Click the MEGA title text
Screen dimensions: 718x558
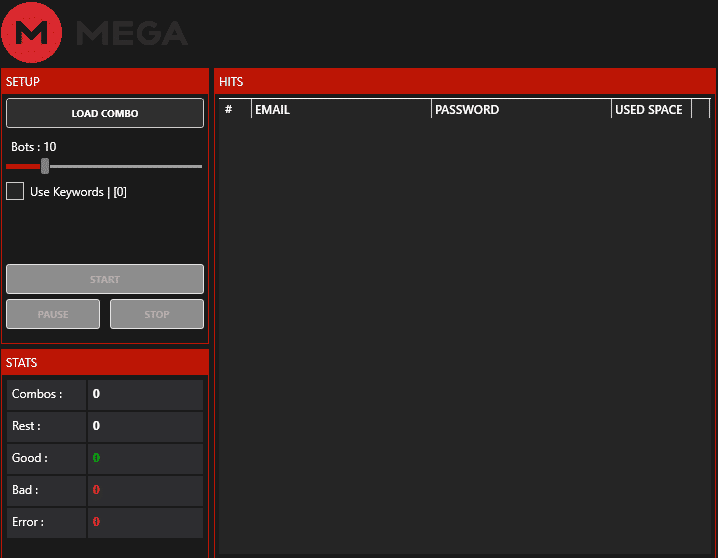tap(132, 33)
